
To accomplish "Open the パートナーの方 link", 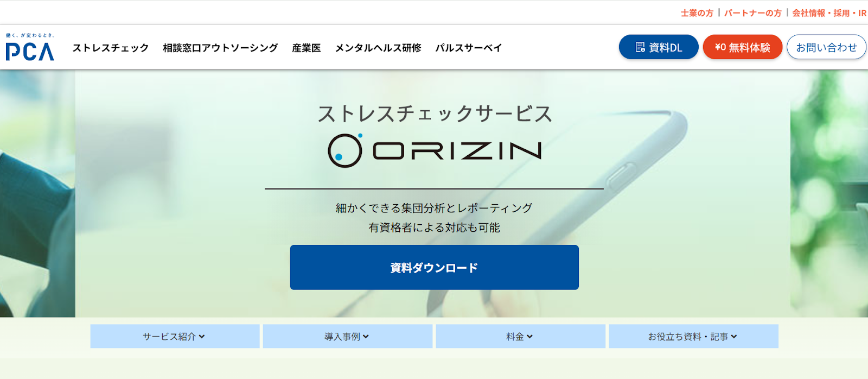I will tap(753, 13).
